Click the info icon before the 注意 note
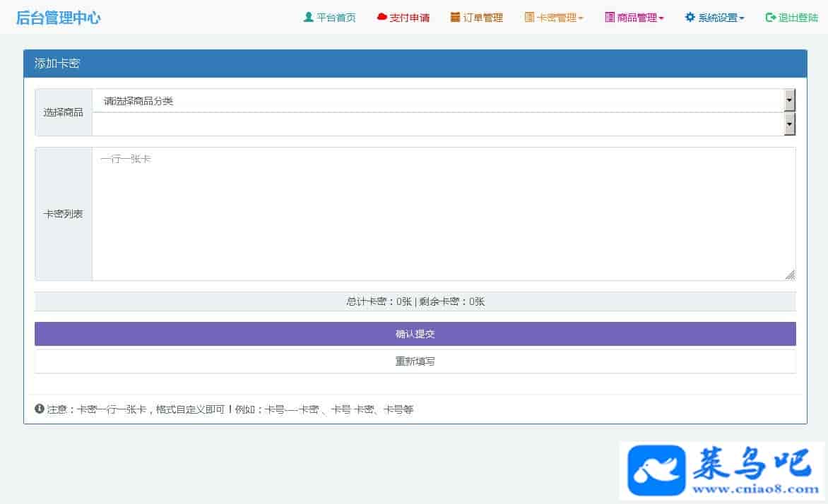The image size is (828, 504). pos(40,409)
